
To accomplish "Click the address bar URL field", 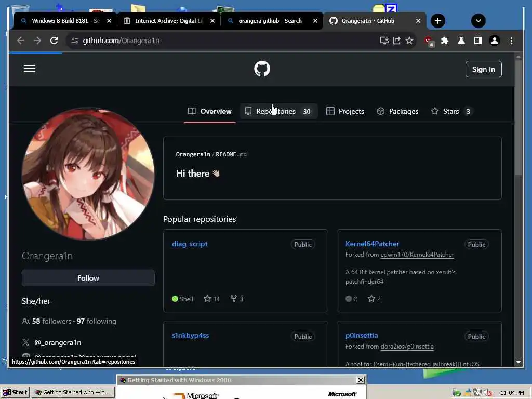I will (x=224, y=41).
